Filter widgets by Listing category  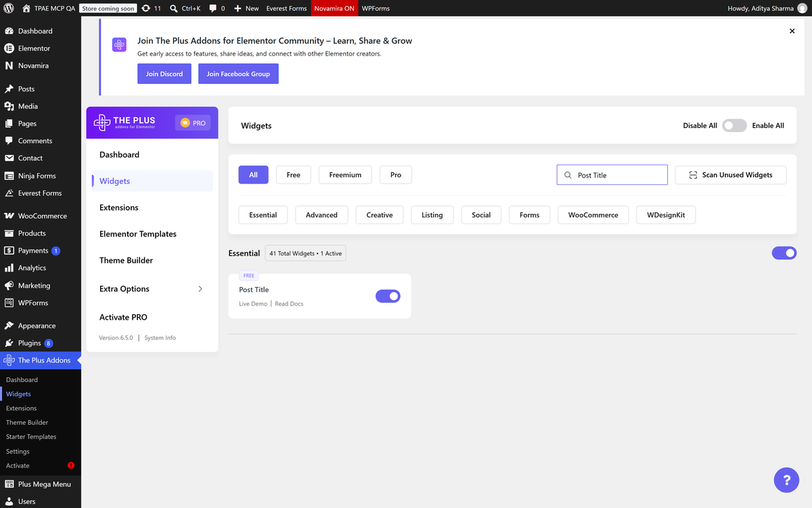(432, 215)
